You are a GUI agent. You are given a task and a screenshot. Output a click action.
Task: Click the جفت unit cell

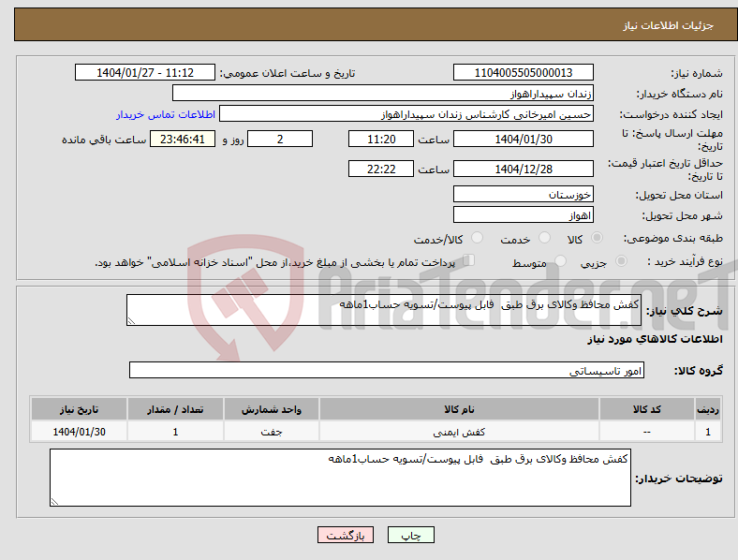click(272, 432)
